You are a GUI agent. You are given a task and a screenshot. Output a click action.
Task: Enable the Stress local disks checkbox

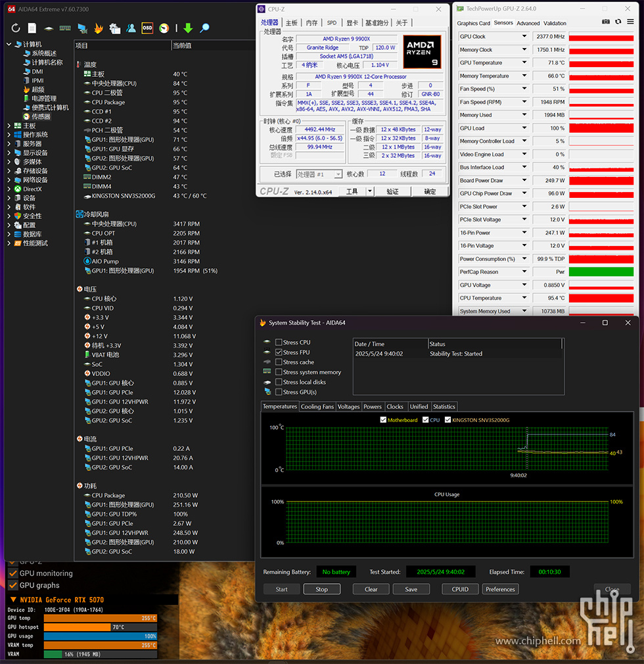coord(279,382)
